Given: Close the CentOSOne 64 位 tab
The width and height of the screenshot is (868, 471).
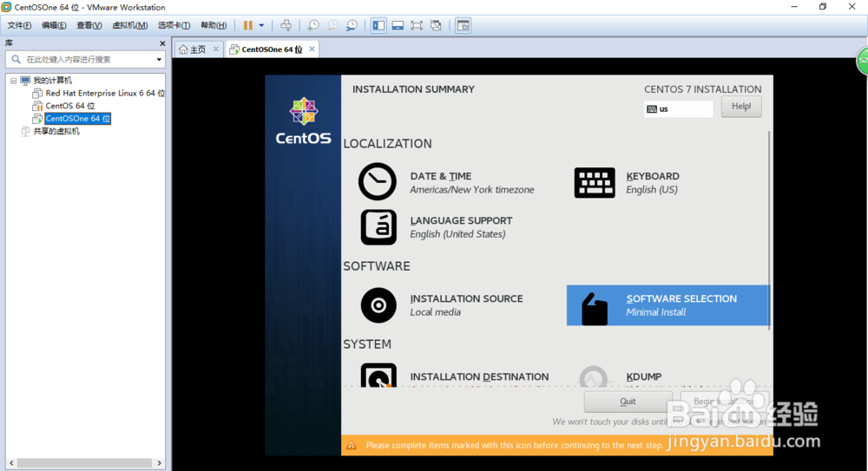Looking at the screenshot, I should [312, 49].
